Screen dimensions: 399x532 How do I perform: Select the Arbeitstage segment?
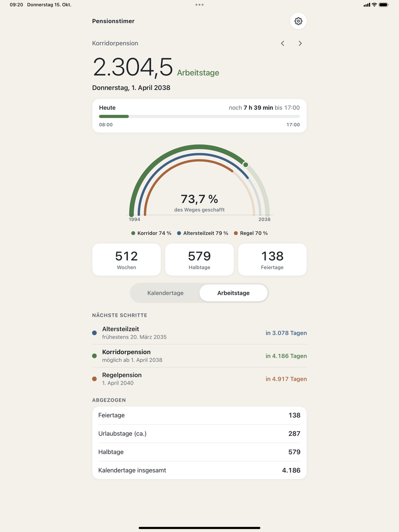pos(233,293)
